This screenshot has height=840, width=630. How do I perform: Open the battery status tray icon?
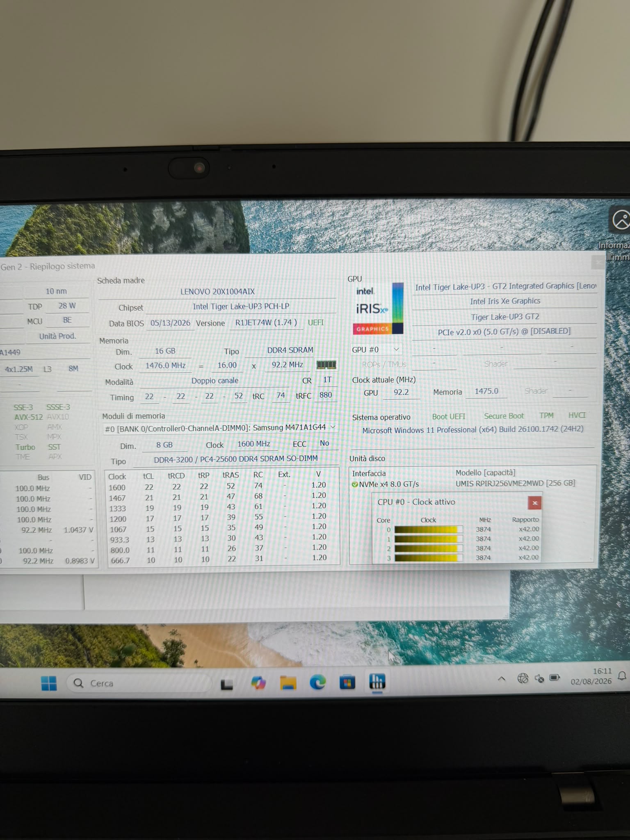[x=555, y=678]
